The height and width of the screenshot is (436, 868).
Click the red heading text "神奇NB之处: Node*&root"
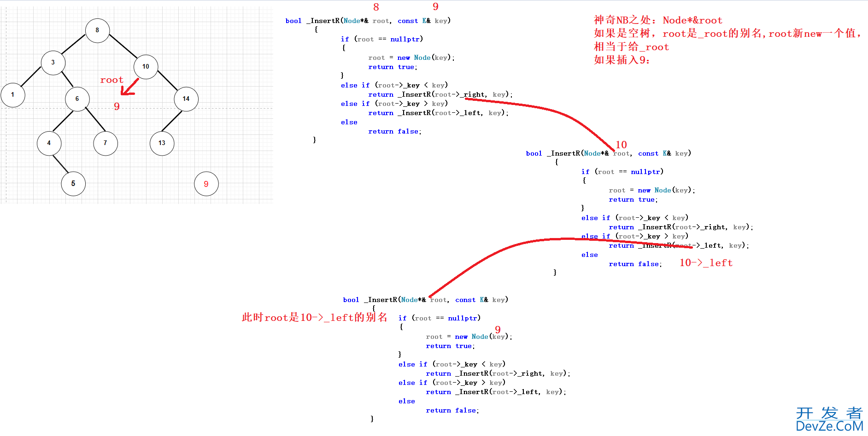coord(658,20)
